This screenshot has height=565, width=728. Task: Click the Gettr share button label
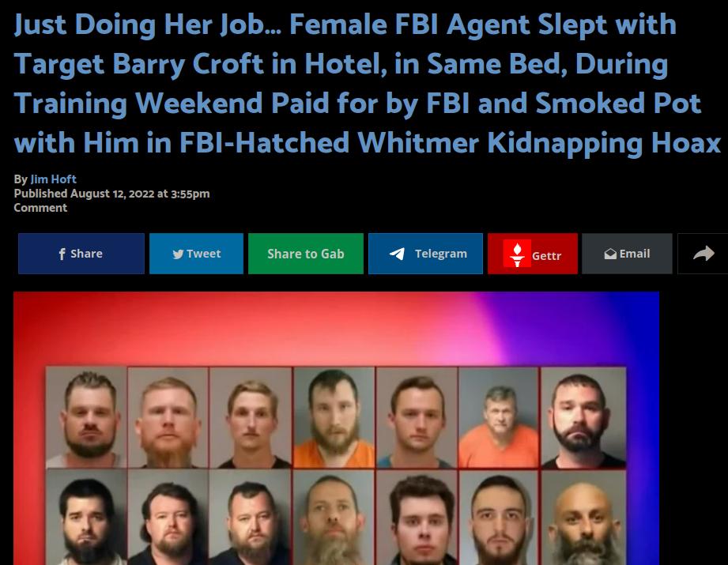[x=546, y=256]
